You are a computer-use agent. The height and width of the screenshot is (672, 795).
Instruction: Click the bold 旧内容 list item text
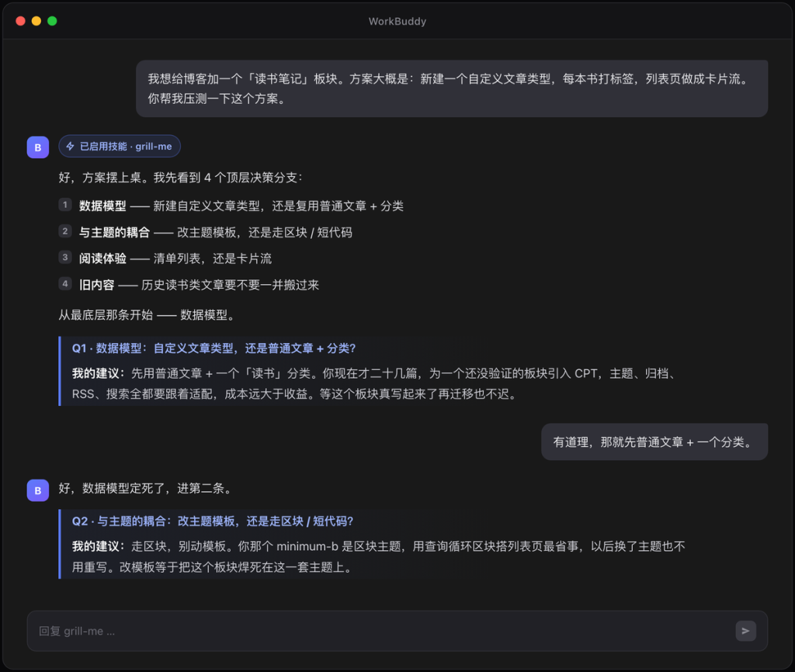coord(97,285)
